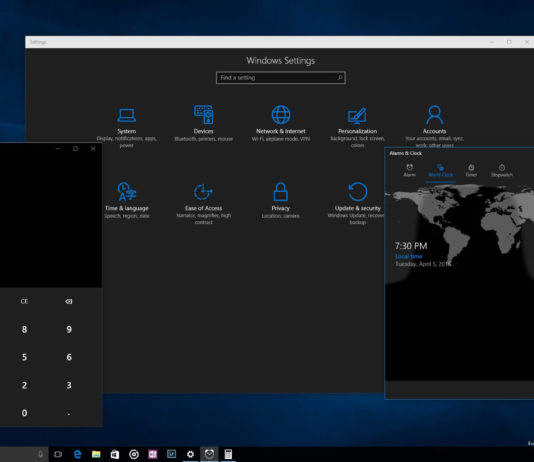Screen dimensions: 534x462
Task: Click digit 3 in Calculator
Action: 69,385
